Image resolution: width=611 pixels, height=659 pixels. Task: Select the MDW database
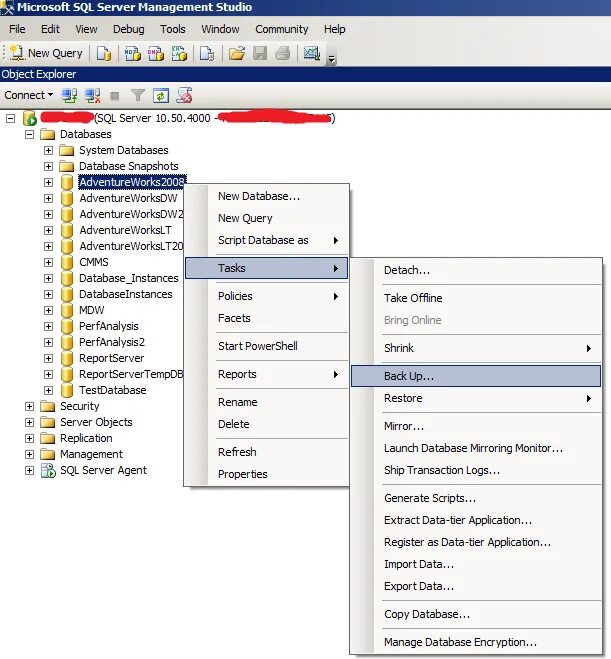[92, 310]
